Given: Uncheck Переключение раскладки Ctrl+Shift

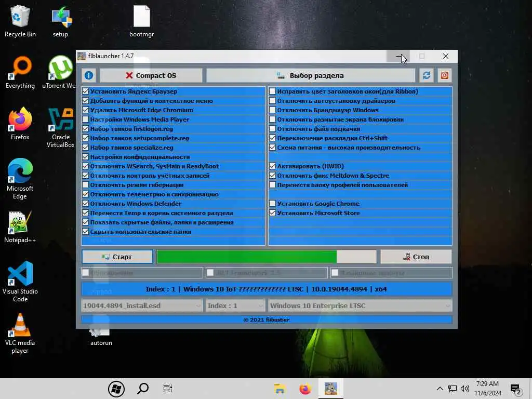Looking at the screenshot, I should coord(272,138).
